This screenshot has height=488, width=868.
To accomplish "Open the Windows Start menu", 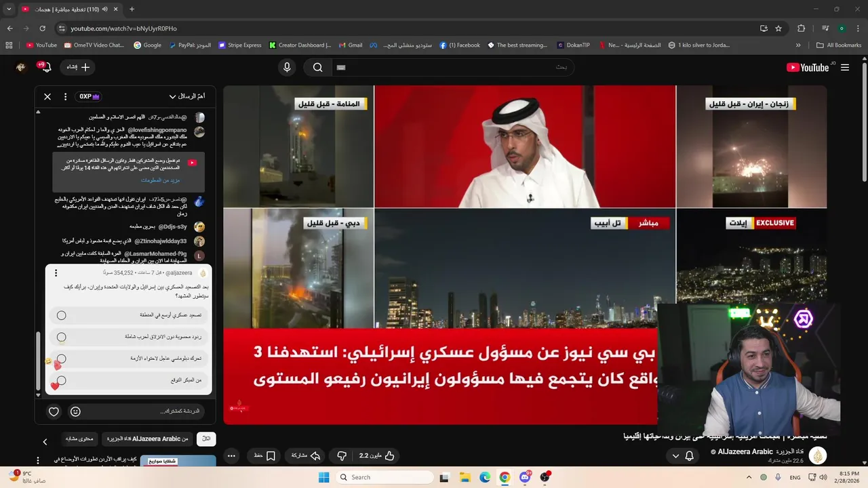I will [x=324, y=477].
